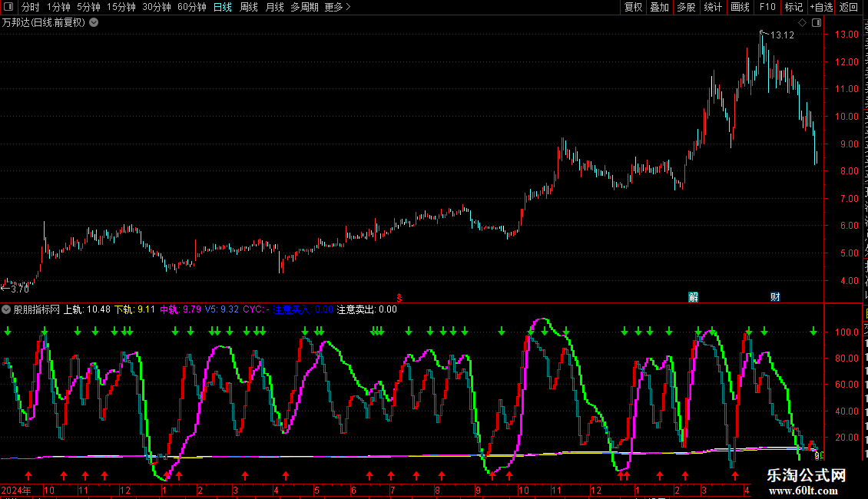
Task: Click the 标记 mark button
Action: pyautogui.click(x=793, y=7)
